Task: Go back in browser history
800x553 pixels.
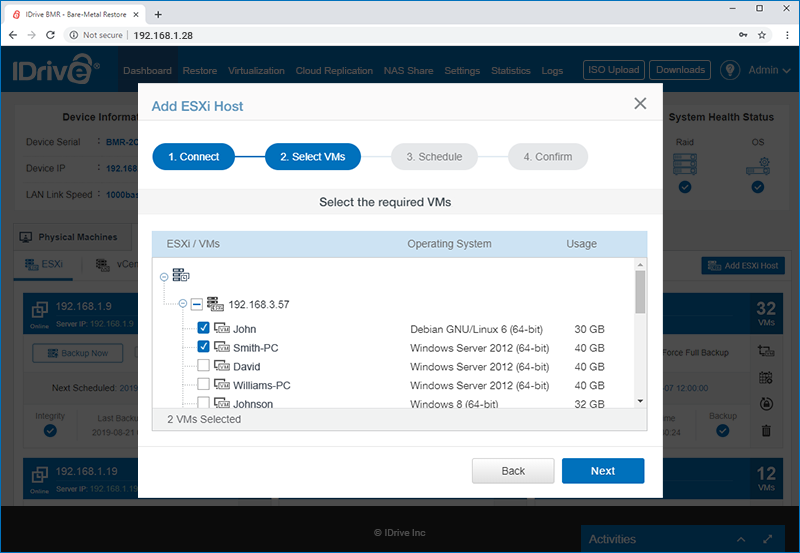Action: pyautogui.click(x=13, y=35)
